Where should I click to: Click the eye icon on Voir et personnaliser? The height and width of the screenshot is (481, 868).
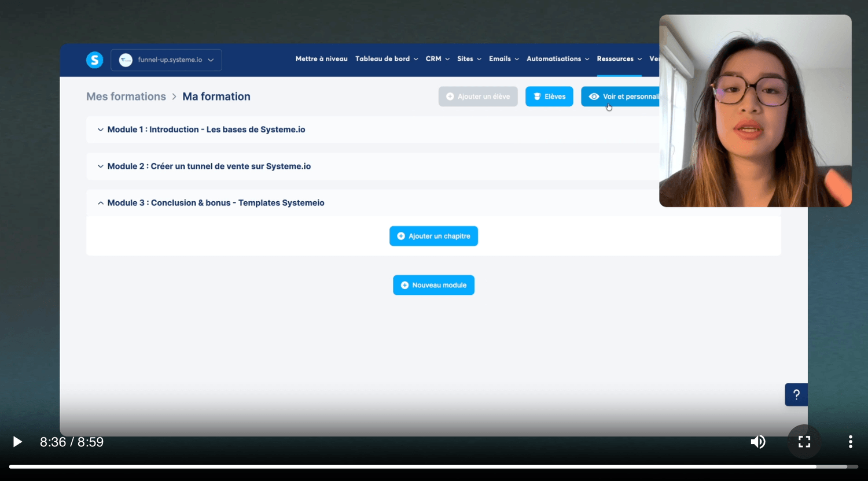(x=594, y=97)
